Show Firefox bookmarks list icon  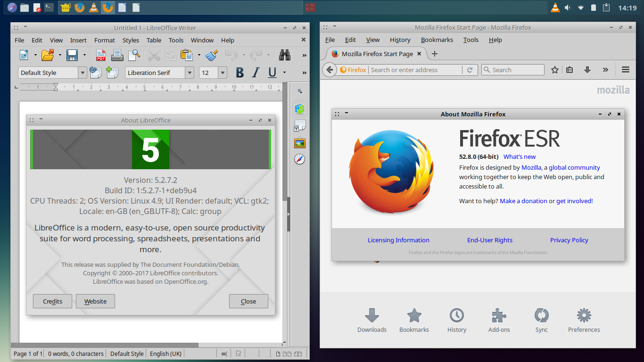(570, 70)
